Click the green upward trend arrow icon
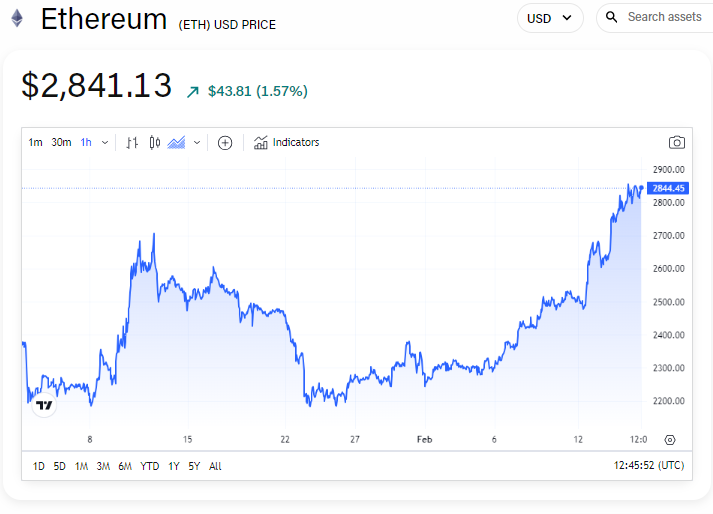This screenshot has height=514, width=713. 193,92
